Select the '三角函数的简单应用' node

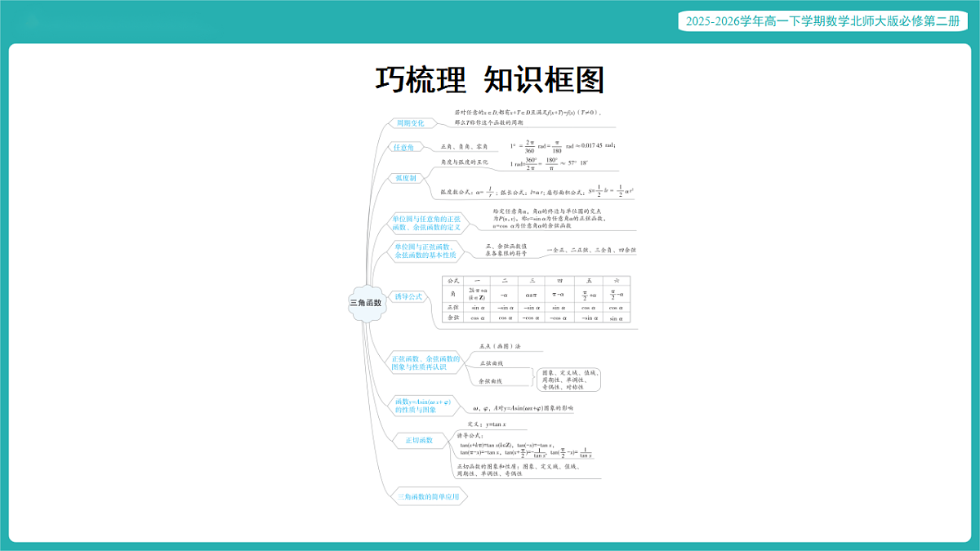click(x=428, y=496)
